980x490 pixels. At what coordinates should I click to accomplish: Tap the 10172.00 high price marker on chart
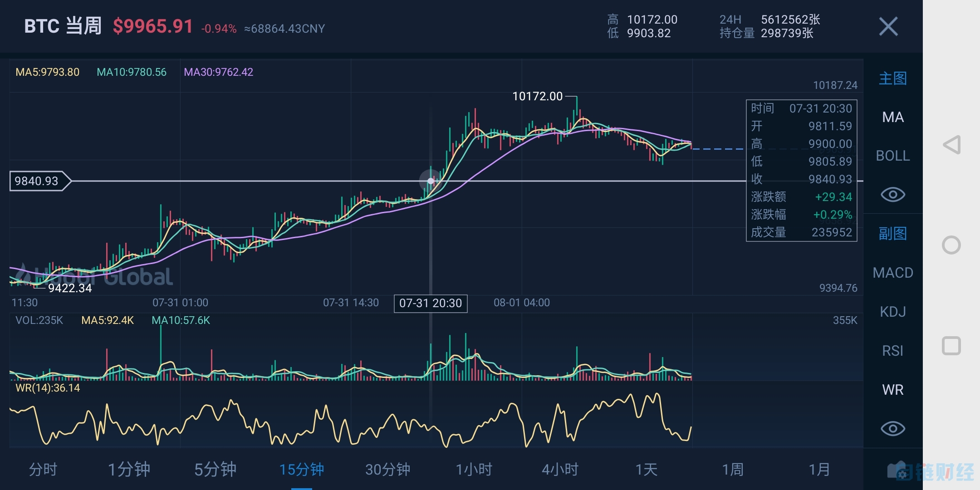click(x=537, y=96)
